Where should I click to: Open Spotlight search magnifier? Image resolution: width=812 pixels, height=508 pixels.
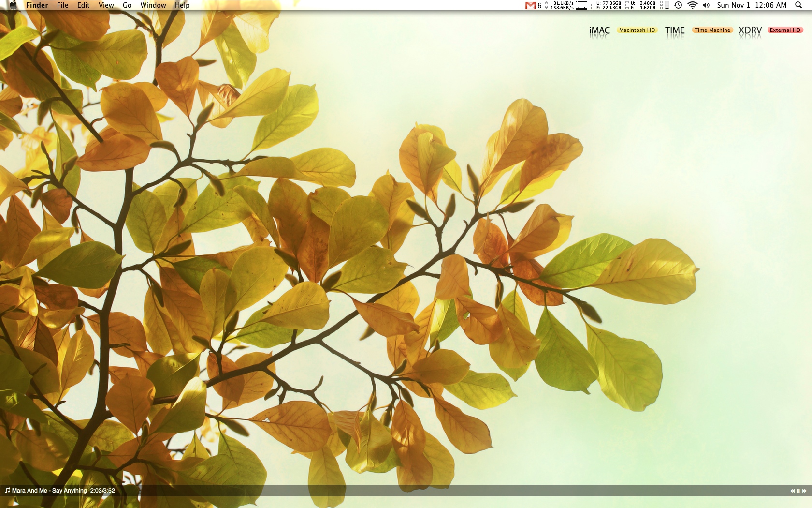pyautogui.click(x=798, y=5)
